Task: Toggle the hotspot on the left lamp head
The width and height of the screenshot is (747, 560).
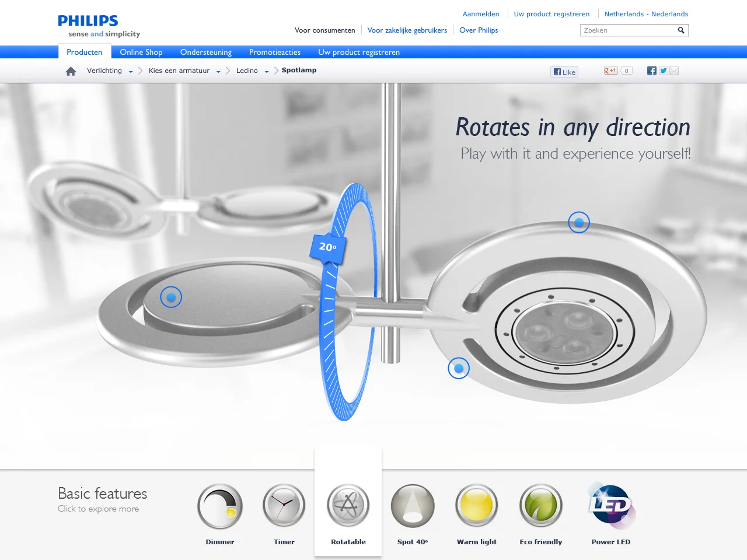Action: point(171,296)
